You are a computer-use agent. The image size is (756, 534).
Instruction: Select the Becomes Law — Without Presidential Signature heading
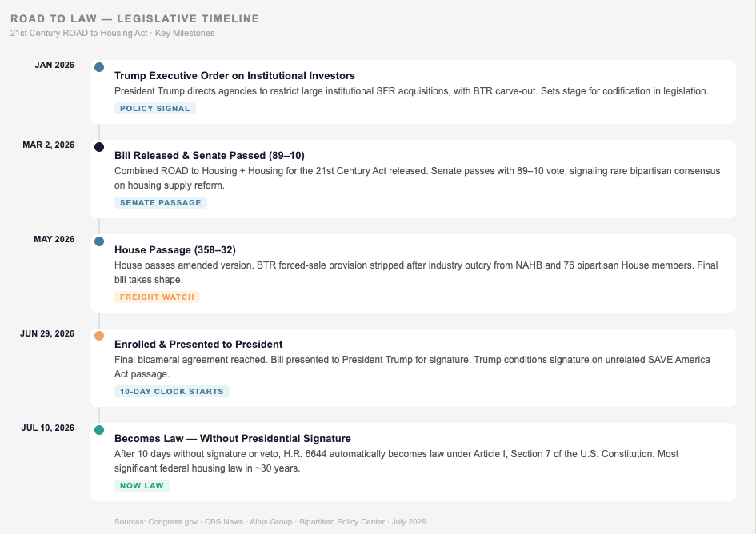point(232,439)
